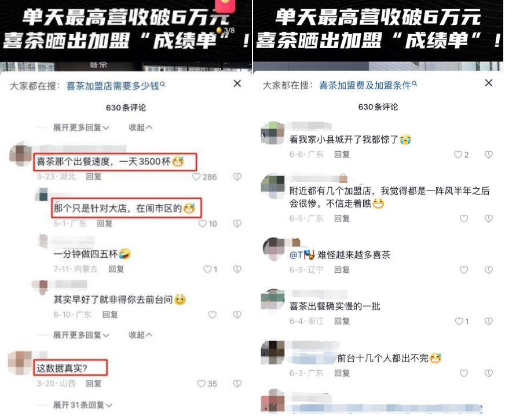Like the 一分钟做四五杯 reply
The image size is (505, 420).
point(207,269)
